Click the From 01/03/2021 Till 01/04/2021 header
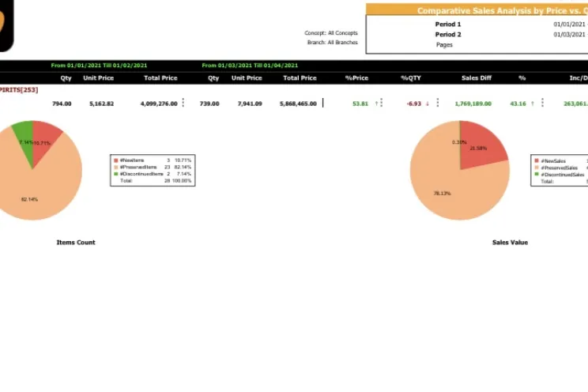 (x=250, y=66)
